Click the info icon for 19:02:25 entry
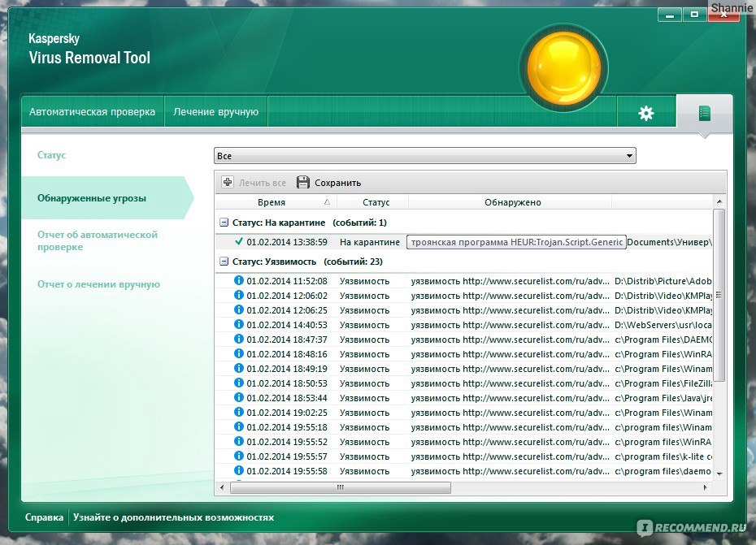The height and width of the screenshot is (545, 756). click(239, 412)
